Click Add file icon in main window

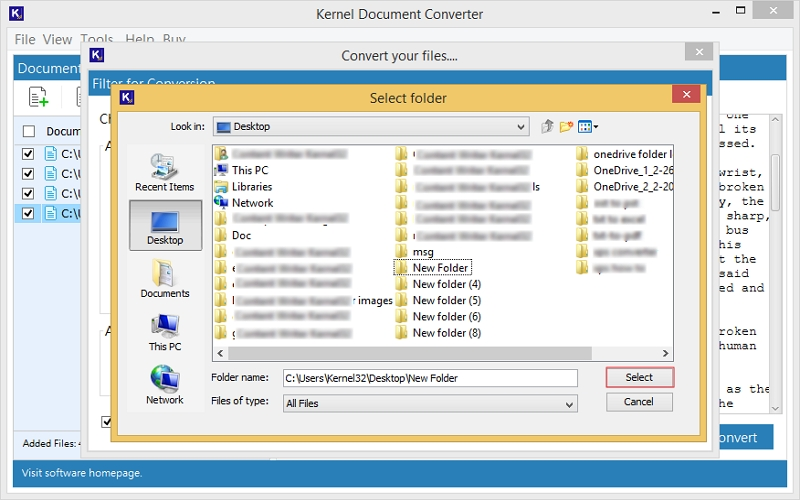[x=38, y=97]
